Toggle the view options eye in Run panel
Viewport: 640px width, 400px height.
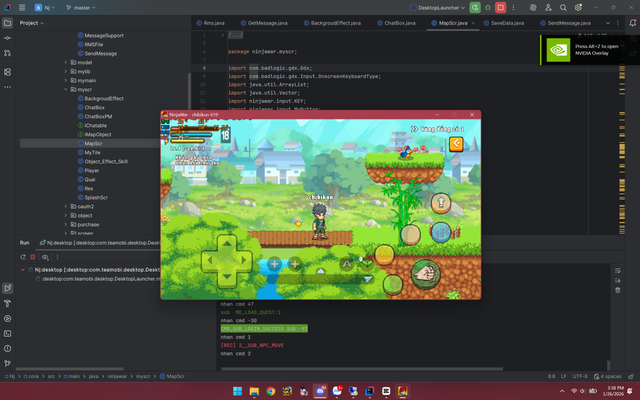point(45,257)
